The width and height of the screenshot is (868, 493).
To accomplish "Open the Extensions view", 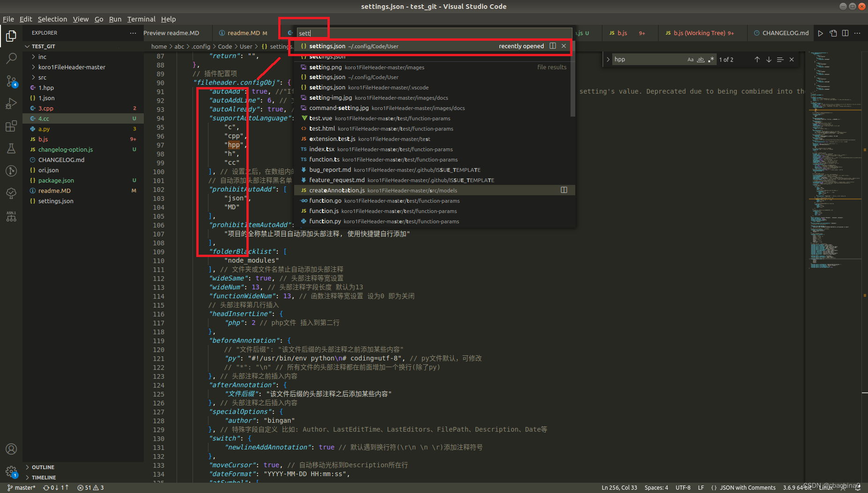I will pos(11,126).
